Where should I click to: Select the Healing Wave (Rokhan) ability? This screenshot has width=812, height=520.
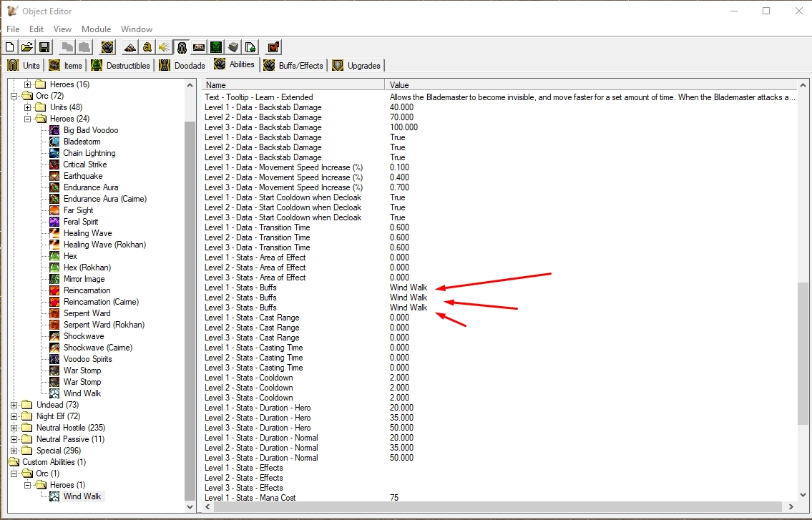pos(104,245)
